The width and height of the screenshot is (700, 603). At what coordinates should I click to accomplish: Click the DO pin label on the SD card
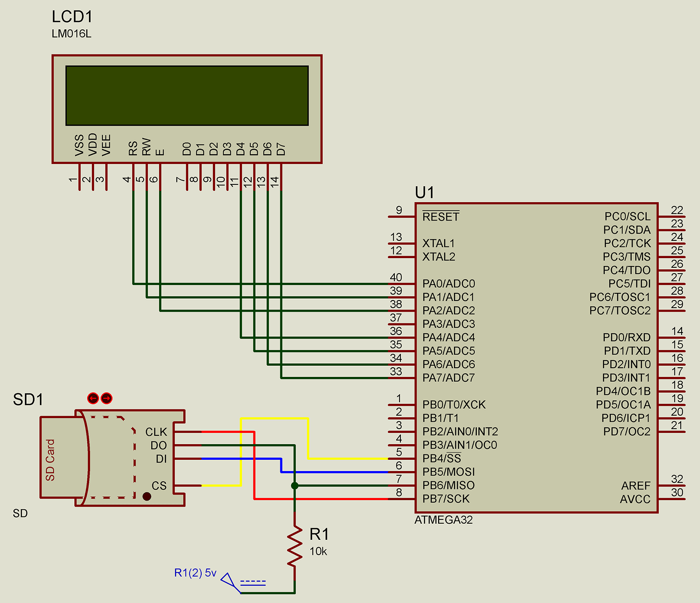(159, 445)
